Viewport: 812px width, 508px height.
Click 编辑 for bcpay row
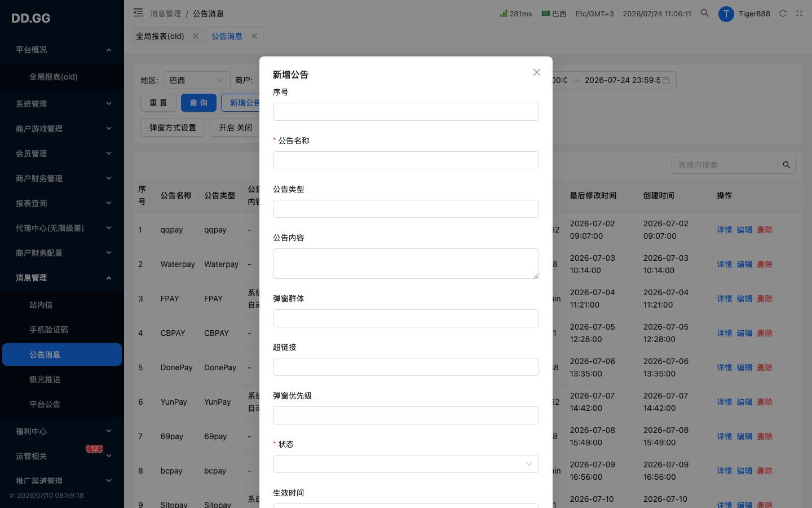(744, 471)
